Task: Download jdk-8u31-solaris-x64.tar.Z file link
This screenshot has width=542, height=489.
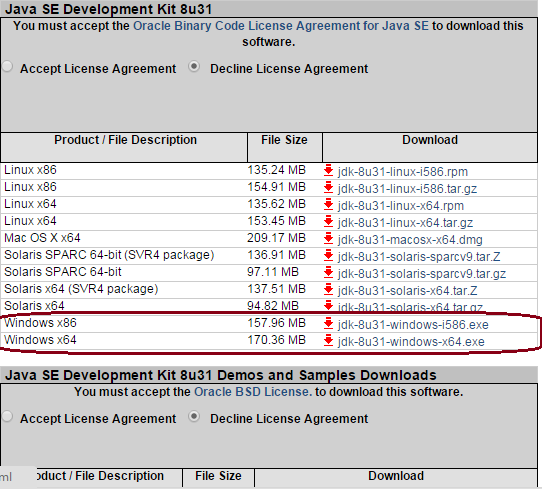Action: 408,291
